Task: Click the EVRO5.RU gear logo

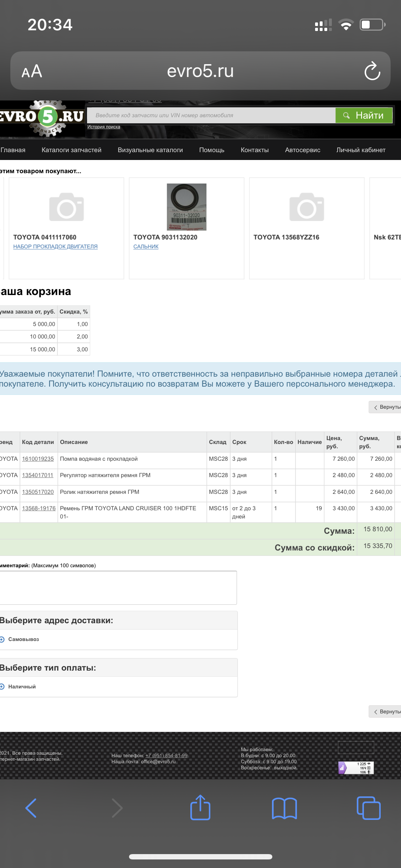Action: coord(43,118)
